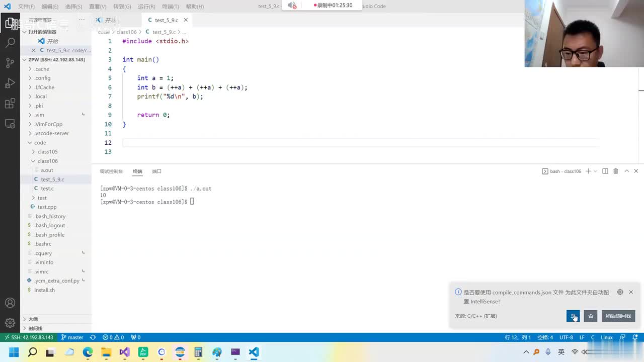
Task: Click Yes on the IntelliSense prompt
Action: (x=573, y=316)
